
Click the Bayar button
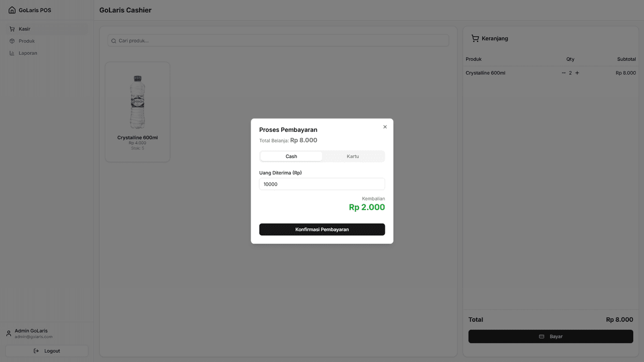coord(551,336)
